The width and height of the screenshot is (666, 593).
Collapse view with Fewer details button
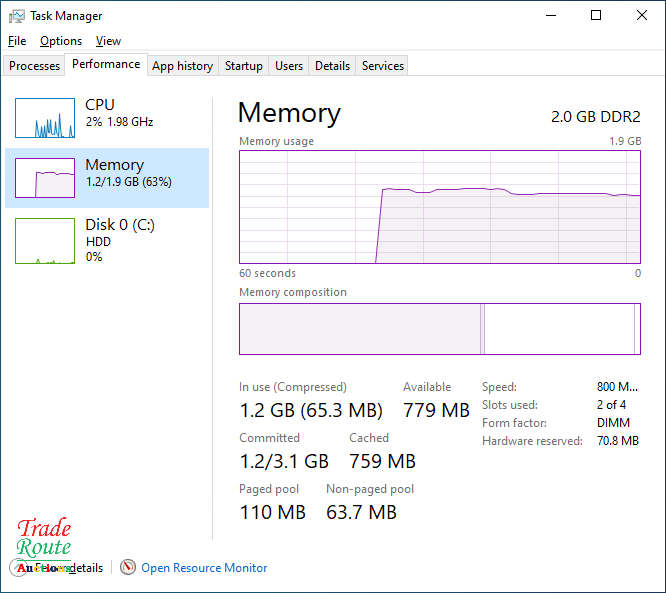pos(60,568)
